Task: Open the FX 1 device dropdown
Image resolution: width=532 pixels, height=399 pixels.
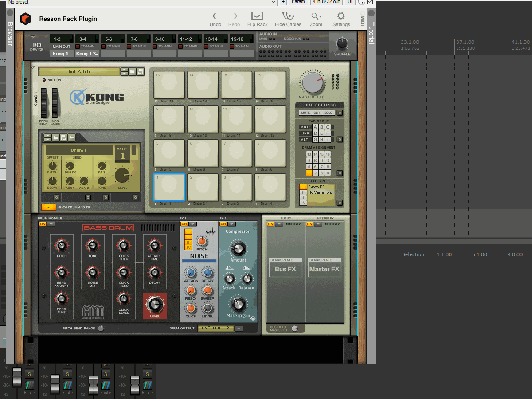Action: click(x=193, y=224)
